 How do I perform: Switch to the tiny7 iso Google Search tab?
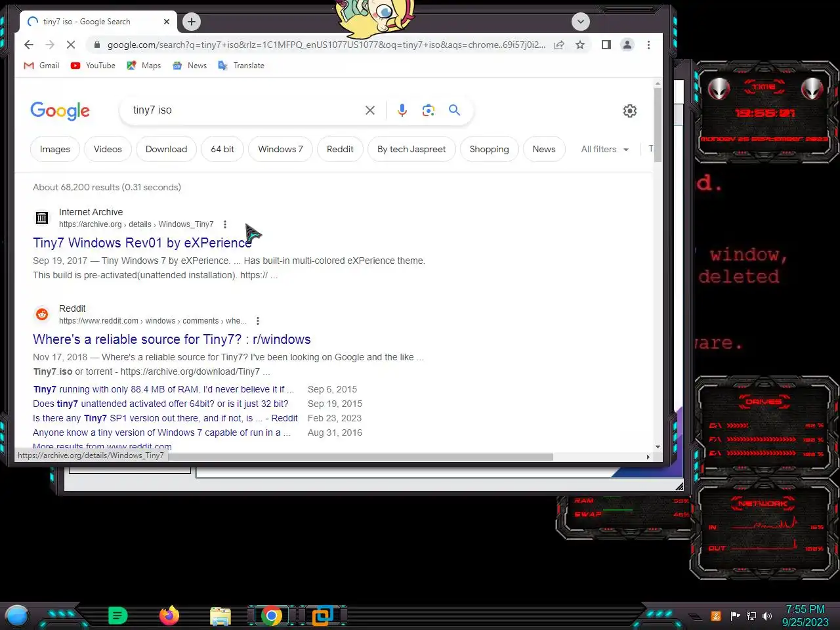click(x=98, y=22)
